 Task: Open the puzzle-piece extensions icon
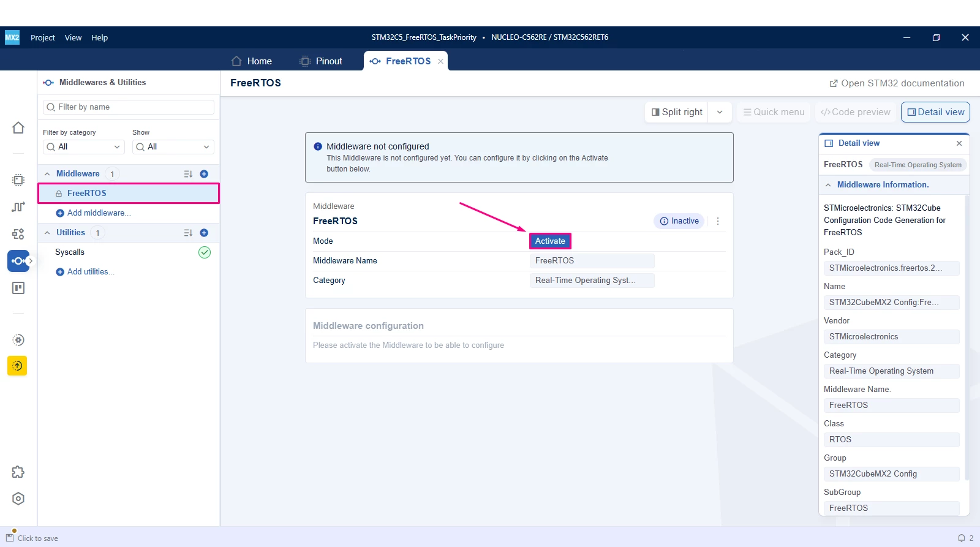click(18, 472)
